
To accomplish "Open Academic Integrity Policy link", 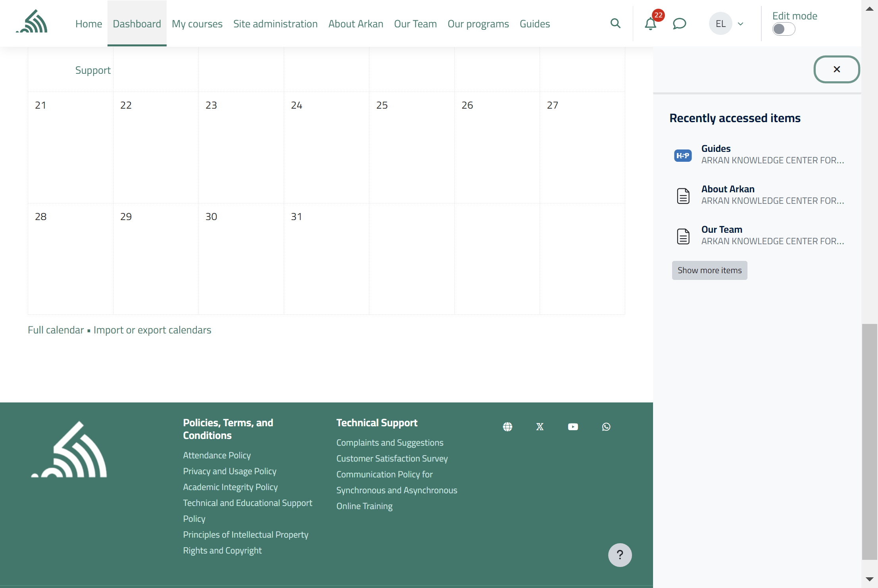I will 231,487.
